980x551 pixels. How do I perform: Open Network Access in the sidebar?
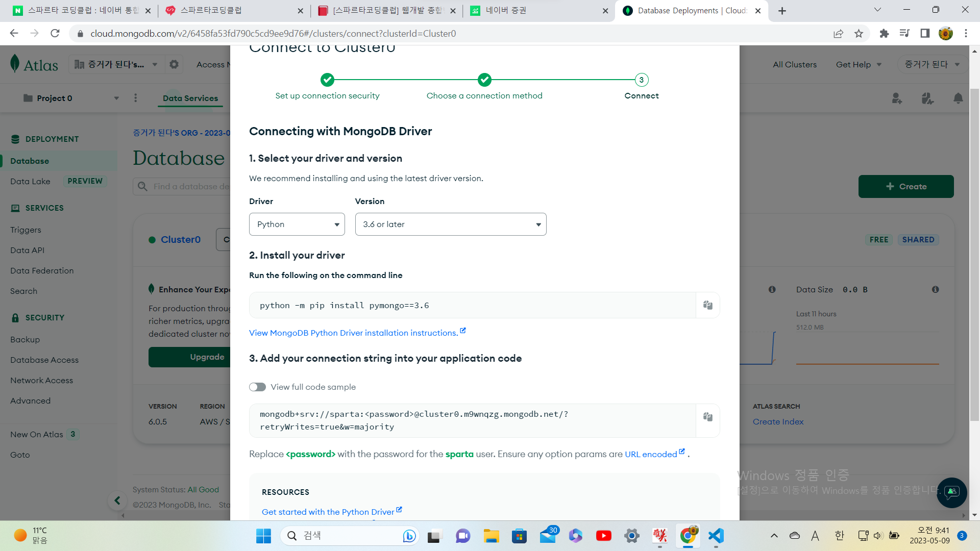point(41,381)
